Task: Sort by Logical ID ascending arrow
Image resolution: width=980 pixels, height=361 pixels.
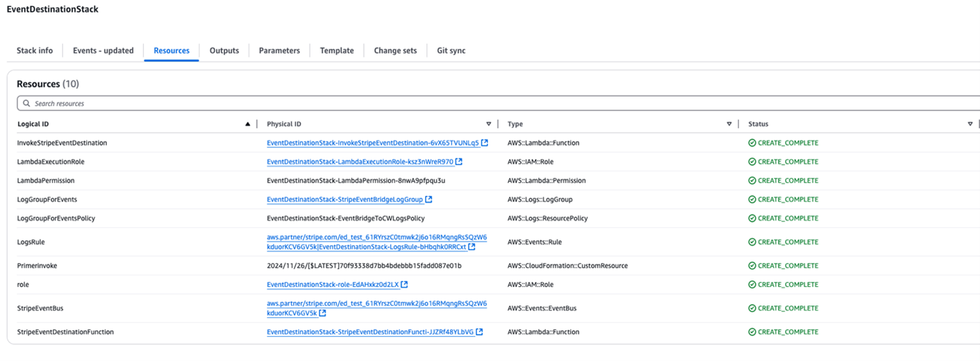Action: (248, 124)
